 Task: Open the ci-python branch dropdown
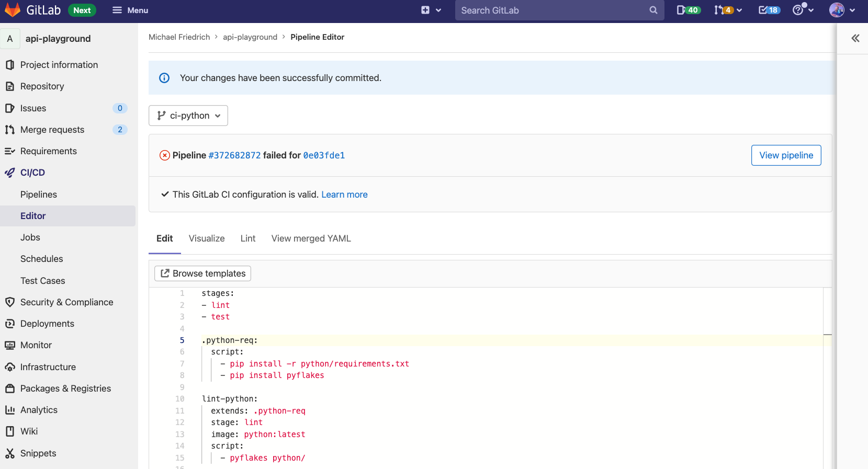click(x=188, y=116)
